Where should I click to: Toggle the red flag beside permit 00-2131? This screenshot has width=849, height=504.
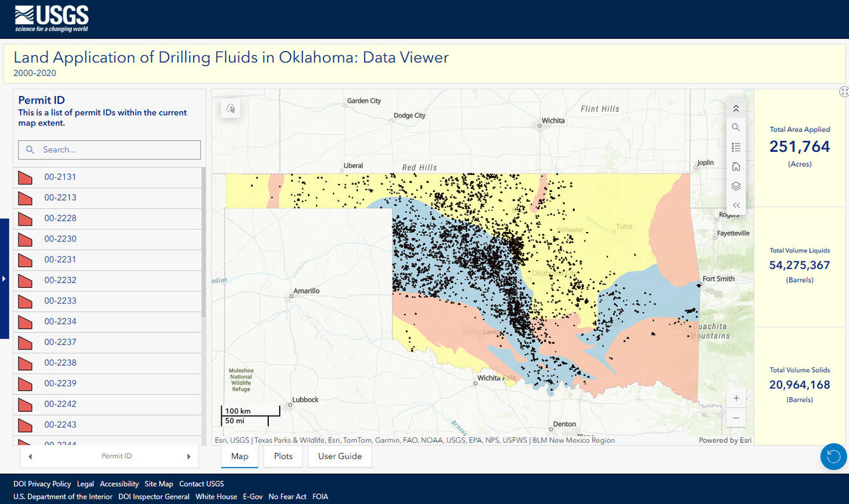pyautogui.click(x=24, y=177)
